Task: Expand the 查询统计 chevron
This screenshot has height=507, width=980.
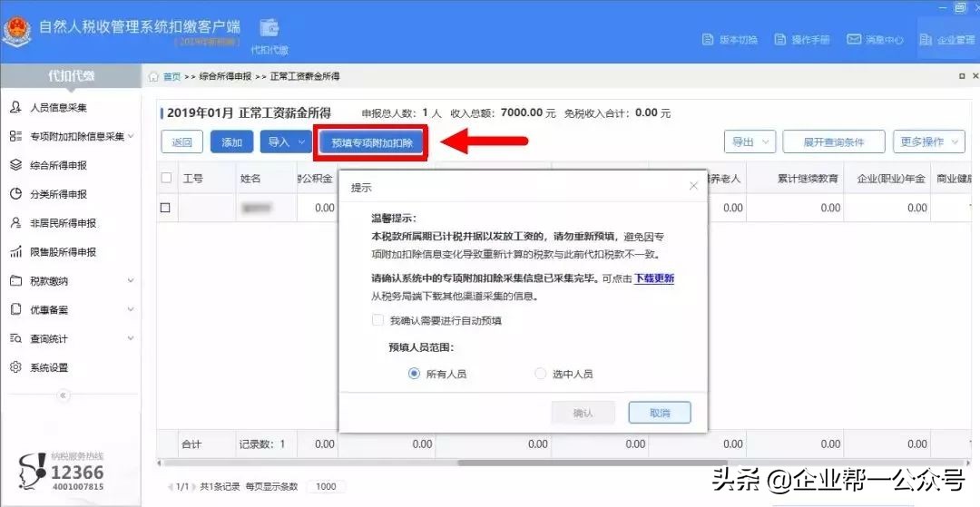Action: pyautogui.click(x=131, y=338)
